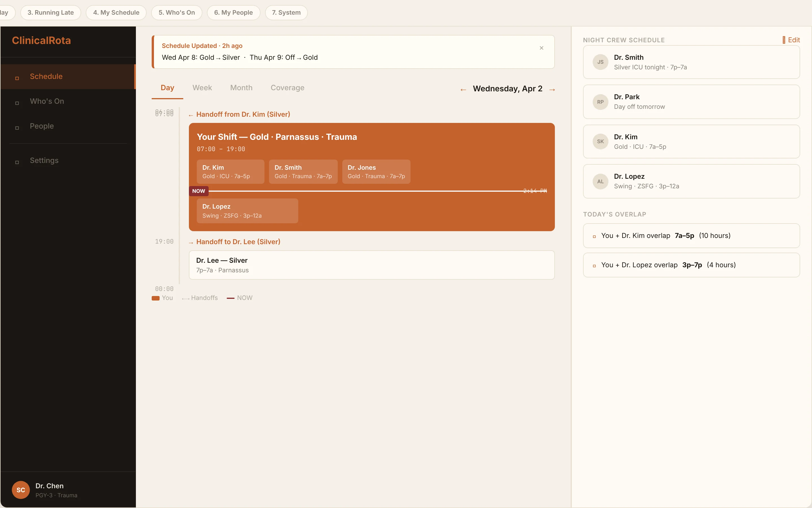Click the Who's On sidebar icon

[x=17, y=103]
